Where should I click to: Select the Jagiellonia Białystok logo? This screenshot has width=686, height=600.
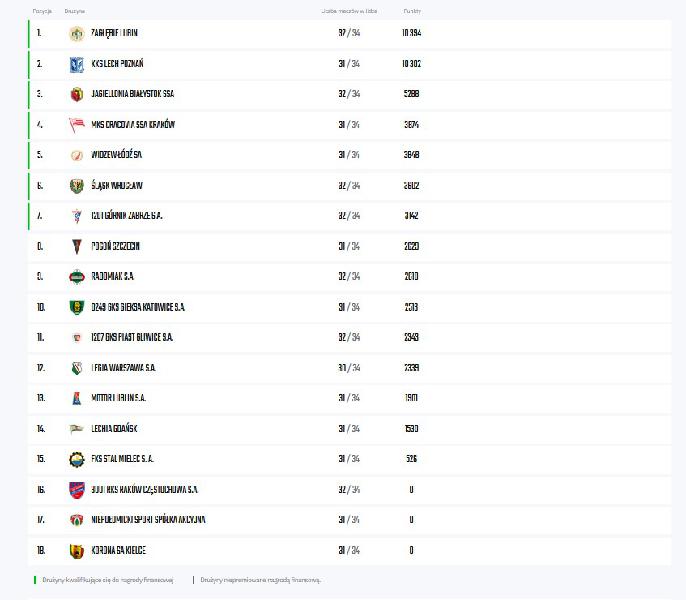tap(76, 94)
